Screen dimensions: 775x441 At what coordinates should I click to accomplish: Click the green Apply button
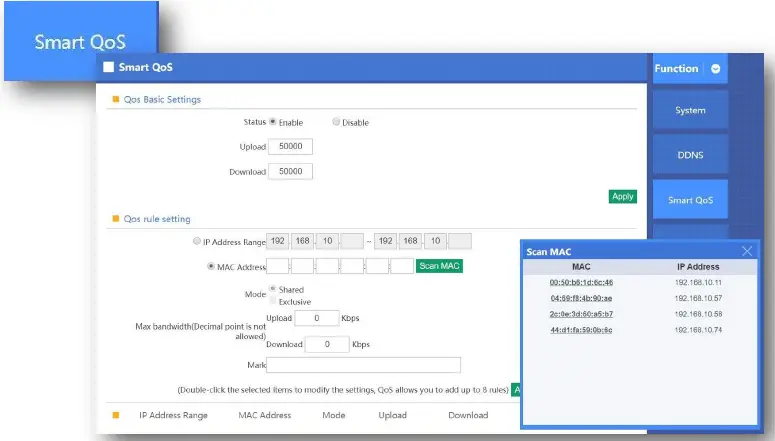[x=622, y=196]
